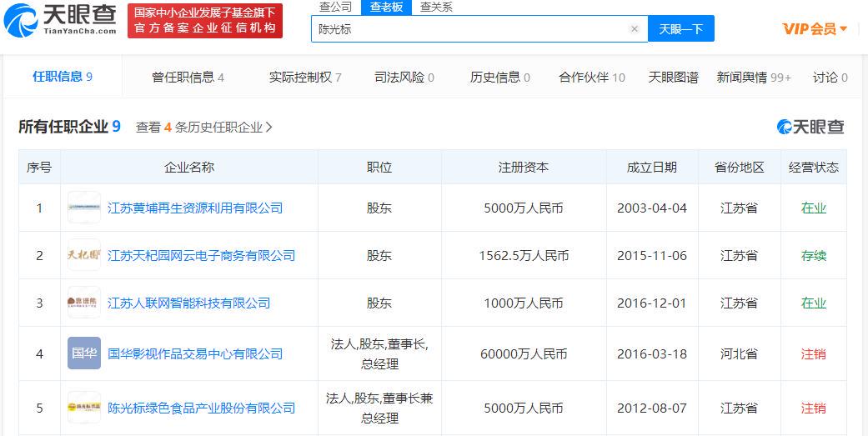
Task: Open the 合作伙伴 10 tab
Action: pos(592,78)
